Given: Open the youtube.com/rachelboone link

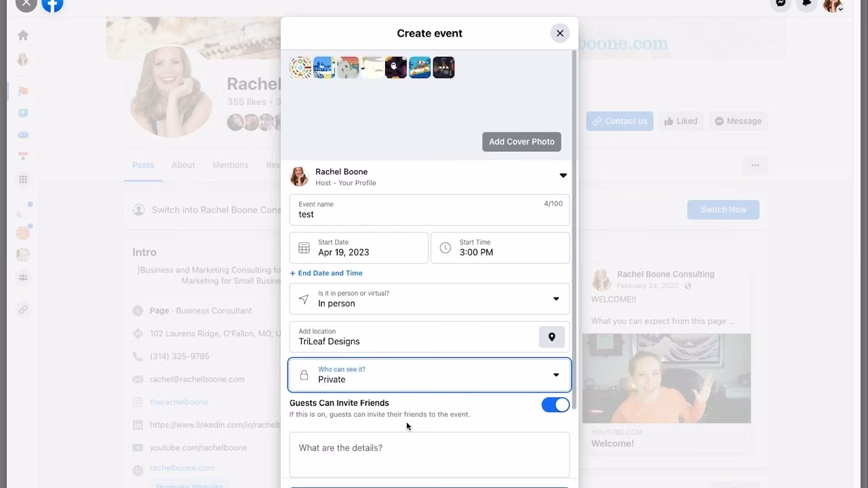Looking at the screenshot, I should (198, 447).
